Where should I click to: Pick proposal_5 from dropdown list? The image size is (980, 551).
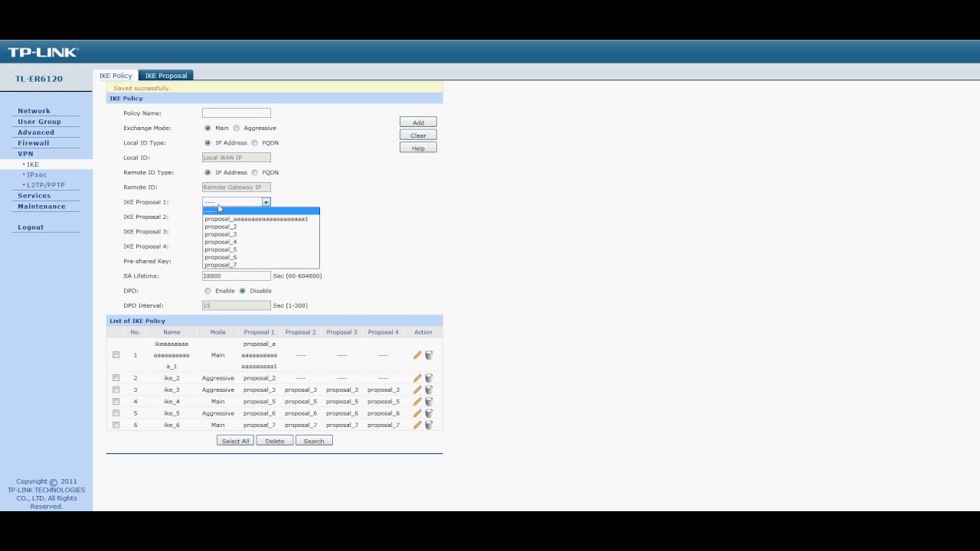tap(261, 249)
